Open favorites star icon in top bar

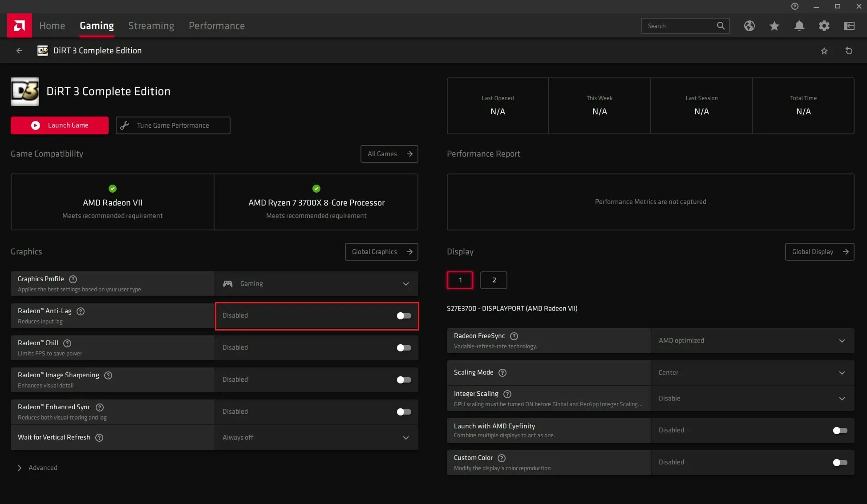(x=774, y=26)
